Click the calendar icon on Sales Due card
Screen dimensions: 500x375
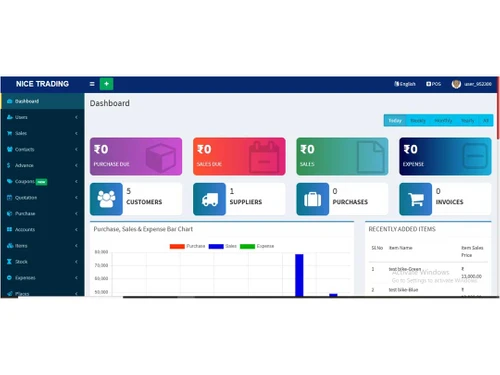[x=264, y=157]
